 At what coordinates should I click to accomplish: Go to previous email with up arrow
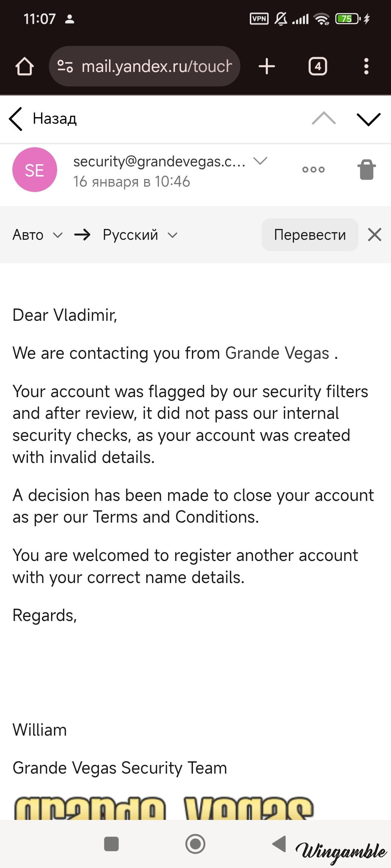click(x=324, y=119)
